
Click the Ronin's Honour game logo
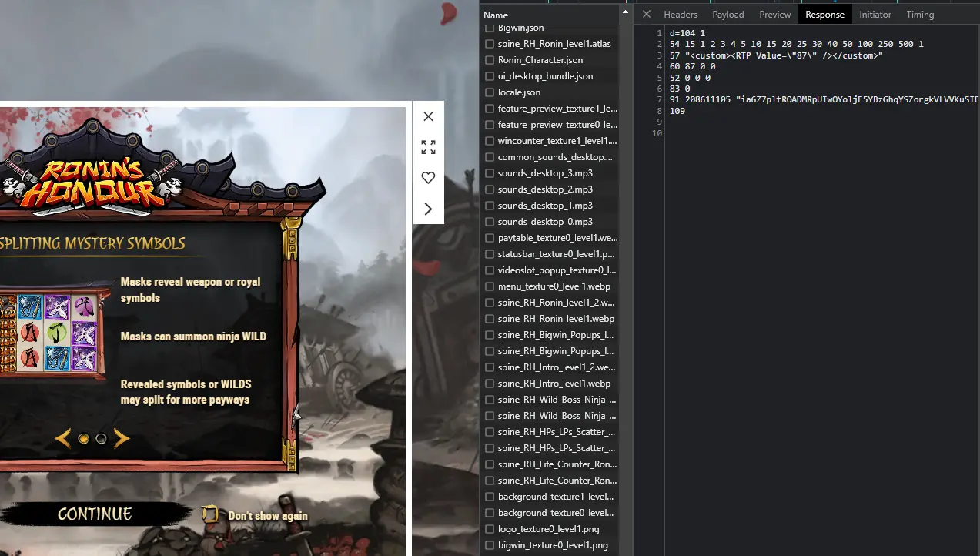click(92, 185)
